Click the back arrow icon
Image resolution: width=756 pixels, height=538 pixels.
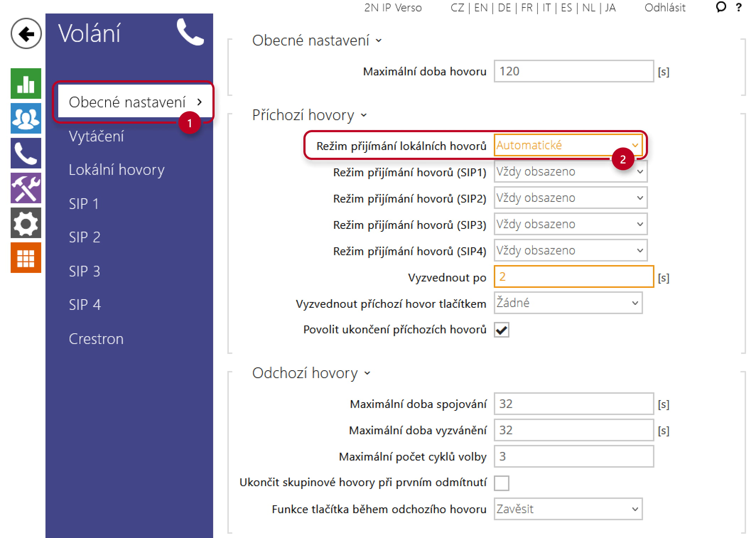(x=26, y=34)
